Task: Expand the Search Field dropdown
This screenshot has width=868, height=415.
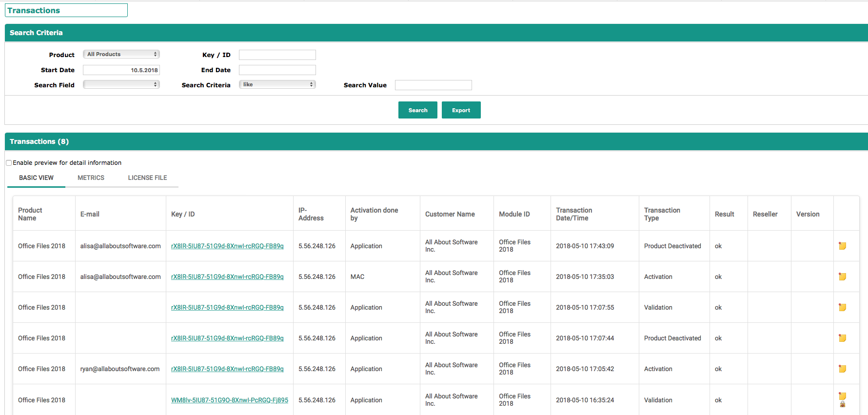Action: (121, 84)
